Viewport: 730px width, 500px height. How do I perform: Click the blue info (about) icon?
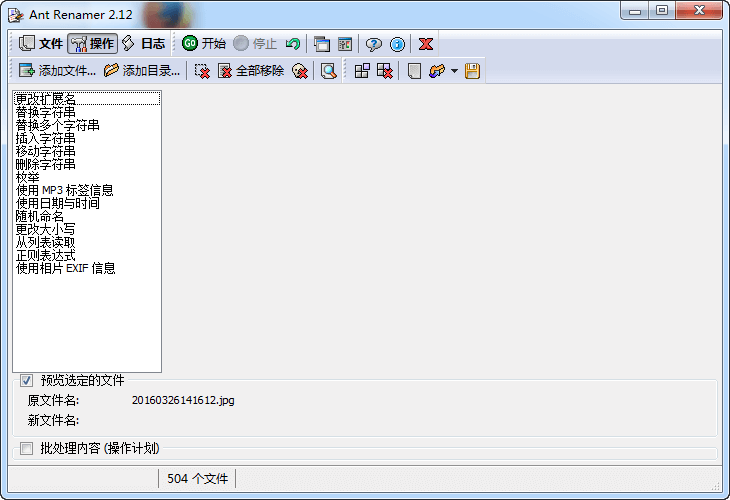click(x=397, y=44)
